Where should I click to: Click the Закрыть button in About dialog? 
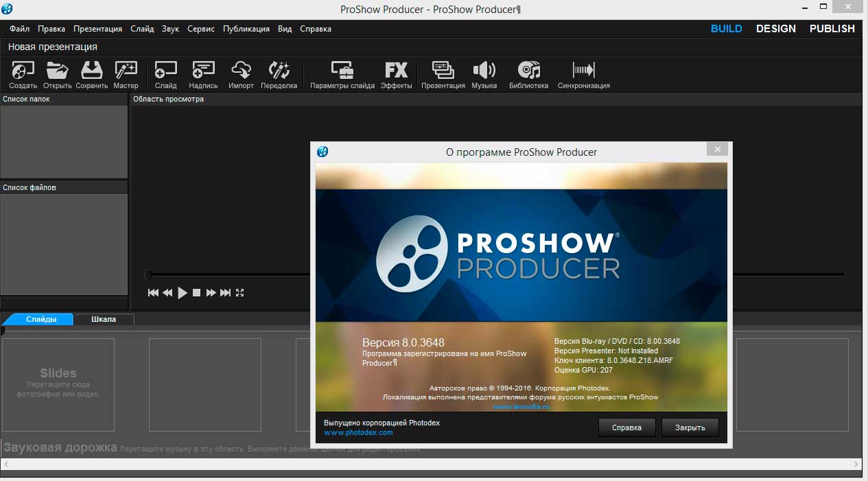tap(690, 427)
